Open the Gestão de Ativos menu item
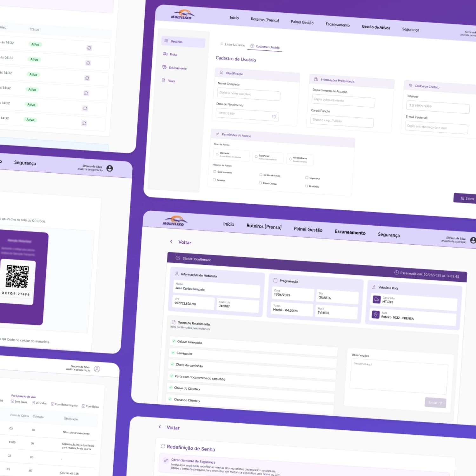 pyautogui.click(x=376, y=27)
